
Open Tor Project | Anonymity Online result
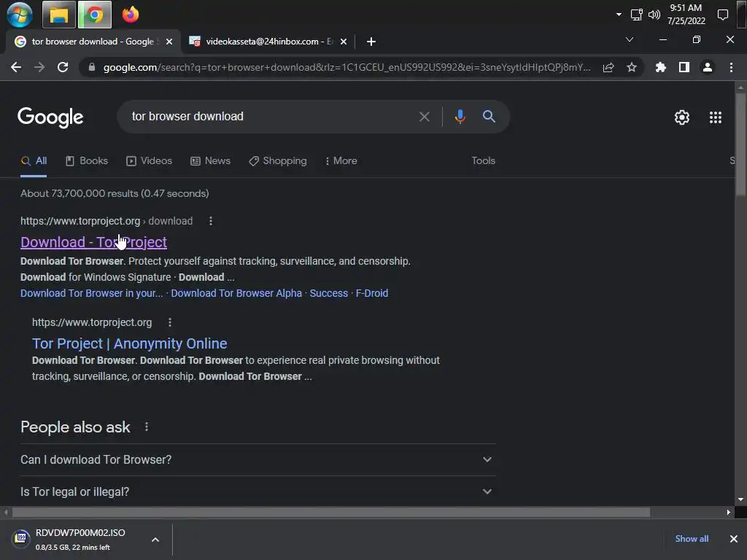(130, 343)
